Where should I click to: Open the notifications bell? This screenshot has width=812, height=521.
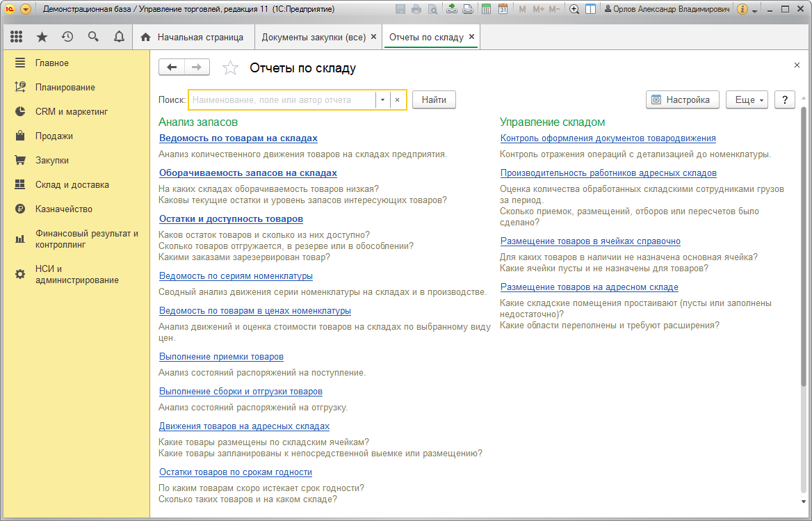[119, 37]
